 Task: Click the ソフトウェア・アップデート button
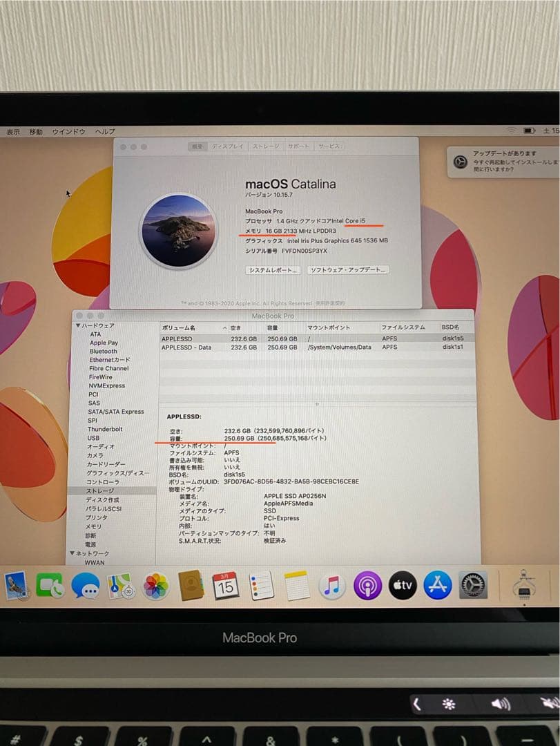[x=348, y=270]
